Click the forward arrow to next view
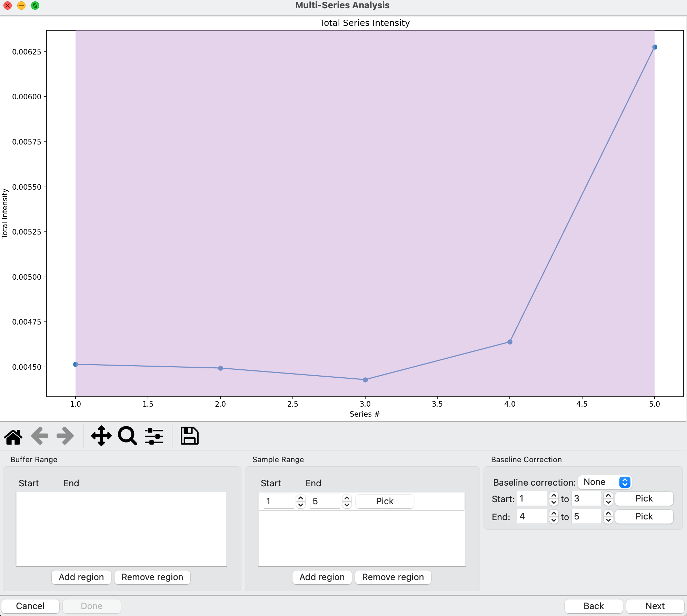Image resolution: width=687 pixels, height=616 pixels. (x=65, y=436)
